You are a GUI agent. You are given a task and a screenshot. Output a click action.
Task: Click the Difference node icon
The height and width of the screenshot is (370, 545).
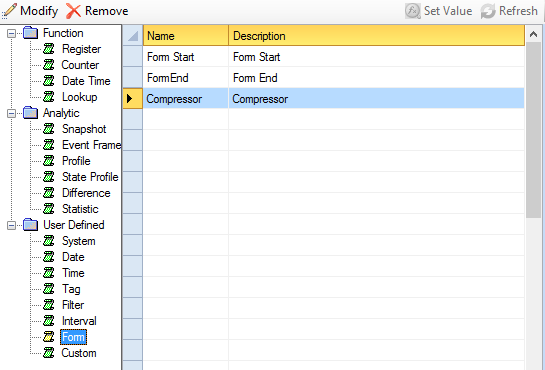[49, 193]
